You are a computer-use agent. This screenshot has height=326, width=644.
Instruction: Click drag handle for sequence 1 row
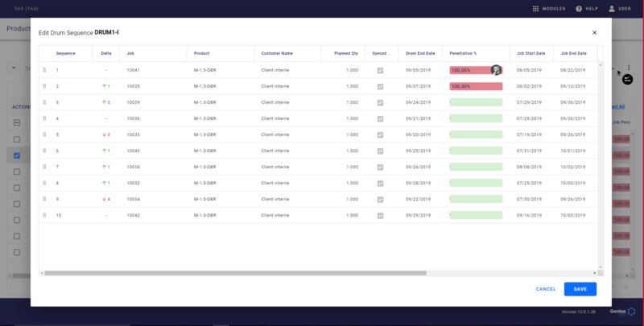[45, 70]
